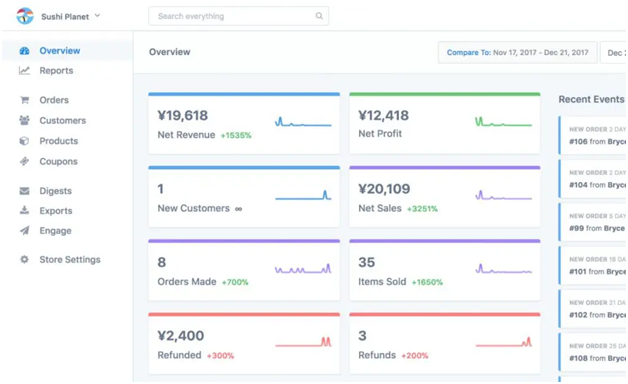Click the Overview page title
628x384 pixels.
(170, 52)
